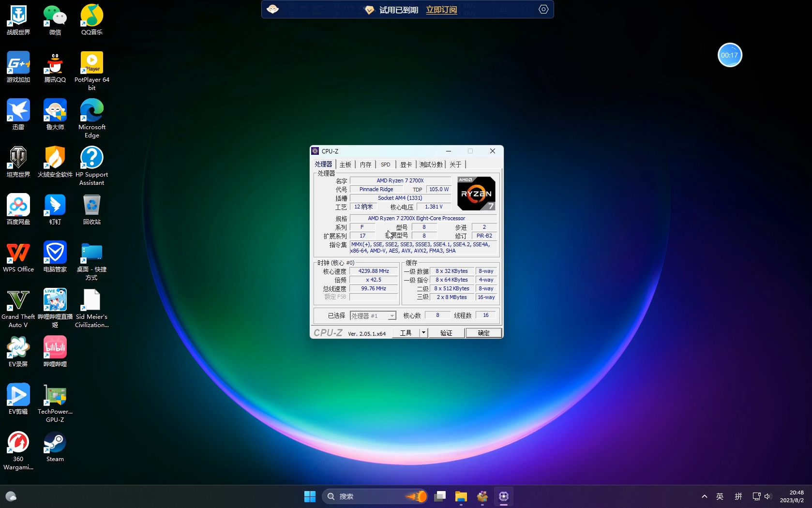Click the taskbar 搜索 search box
Viewport: 812px width, 508px height.
tap(376, 496)
